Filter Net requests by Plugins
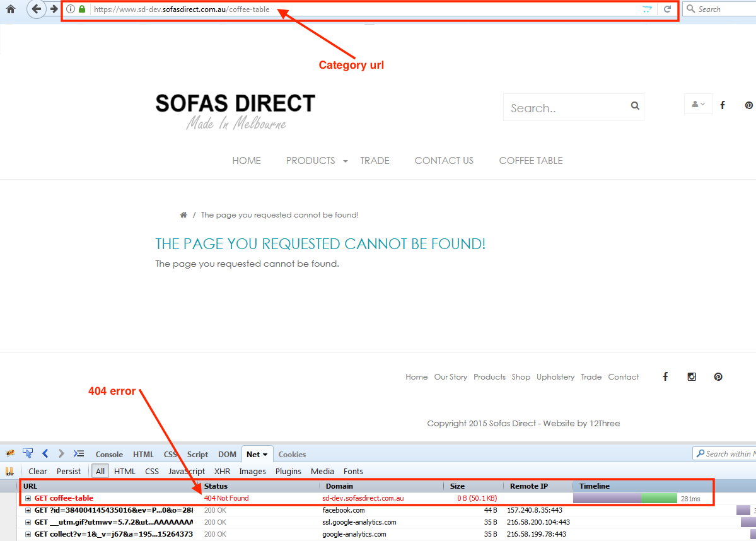The width and height of the screenshot is (756, 541). click(288, 471)
